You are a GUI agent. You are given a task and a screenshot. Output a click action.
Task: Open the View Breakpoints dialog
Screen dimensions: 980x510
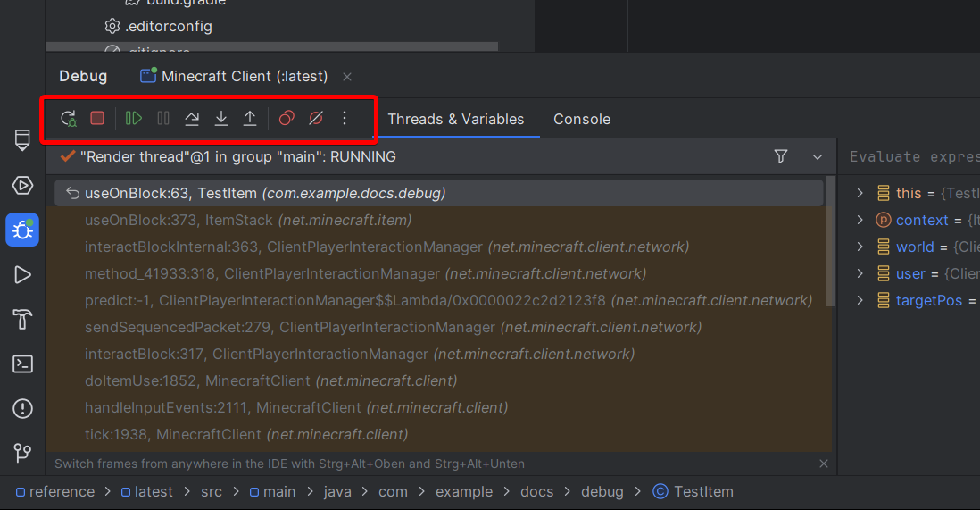pyautogui.click(x=287, y=118)
